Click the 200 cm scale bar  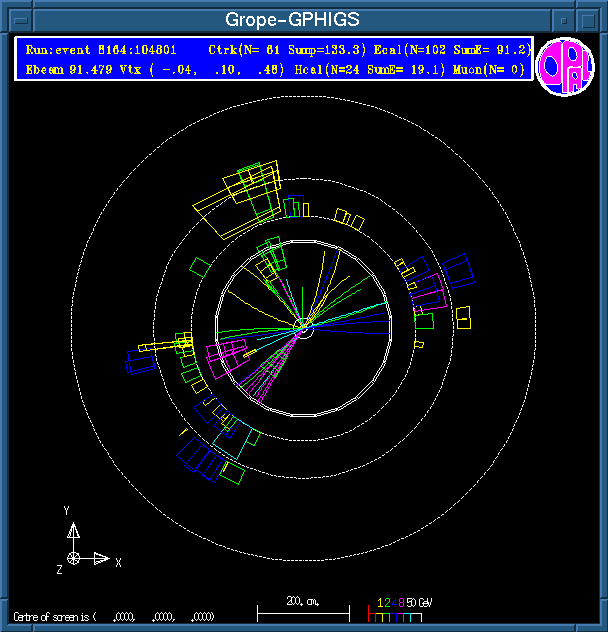tap(303, 609)
